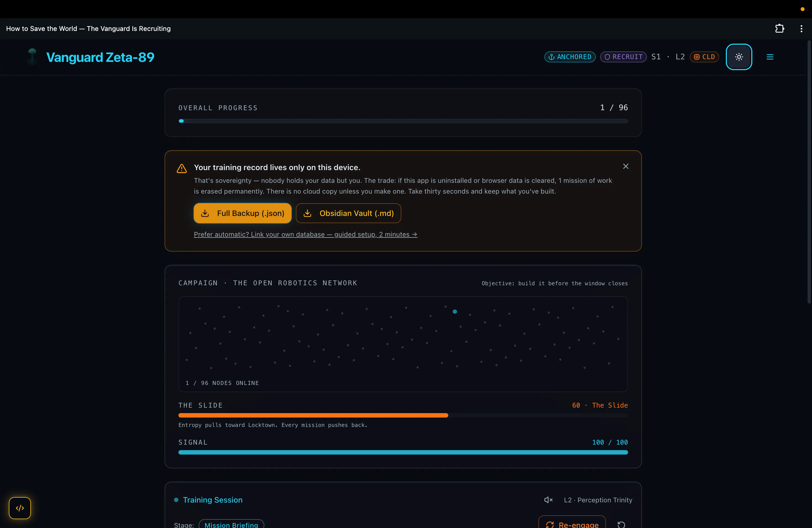812x528 pixels.
Task: Toggle the muted sound icon in Training Session
Action: coord(548,500)
